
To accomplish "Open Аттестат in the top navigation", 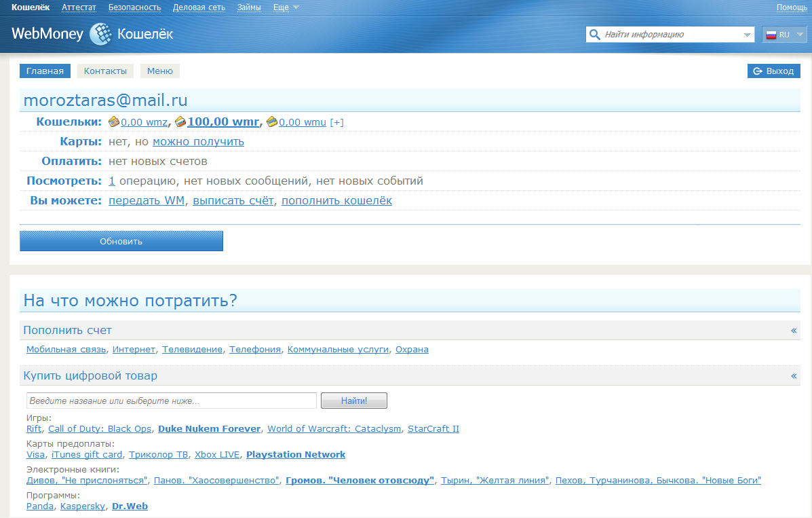I will click(x=79, y=7).
